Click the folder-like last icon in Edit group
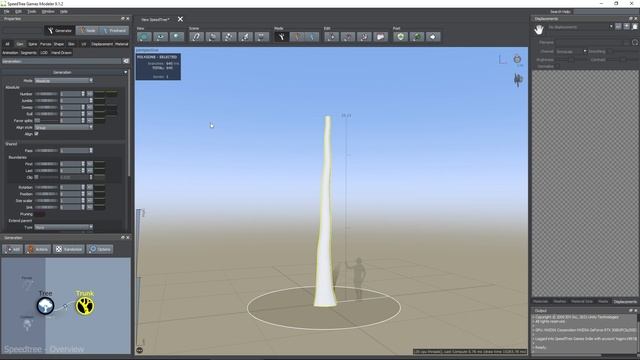This screenshot has width=640, height=360. click(380, 37)
